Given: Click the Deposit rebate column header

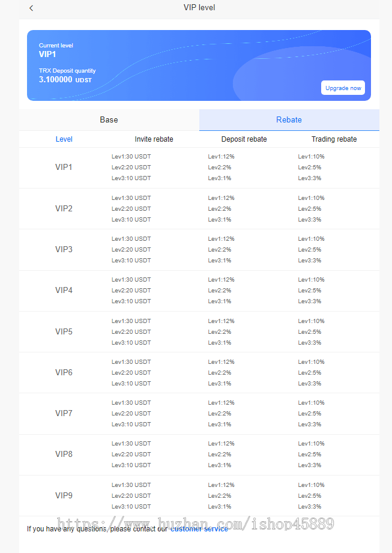Looking at the screenshot, I should [x=244, y=139].
